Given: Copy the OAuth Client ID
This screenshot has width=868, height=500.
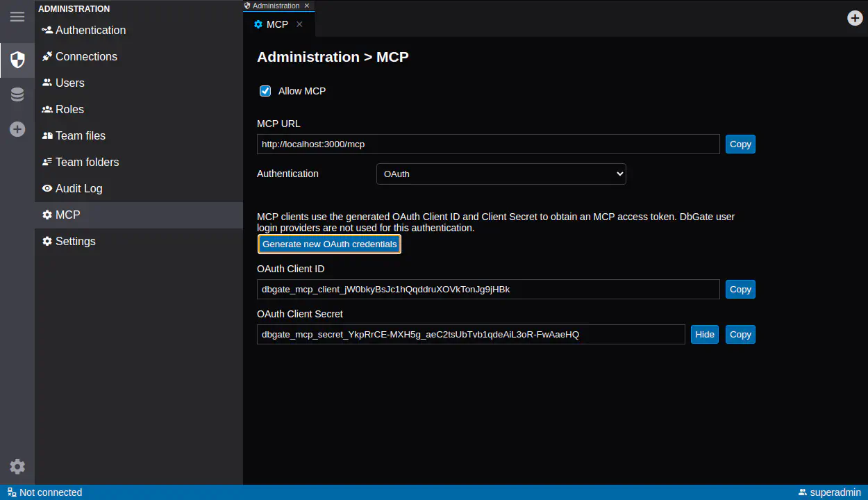Looking at the screenshot, I should point(740,289).
